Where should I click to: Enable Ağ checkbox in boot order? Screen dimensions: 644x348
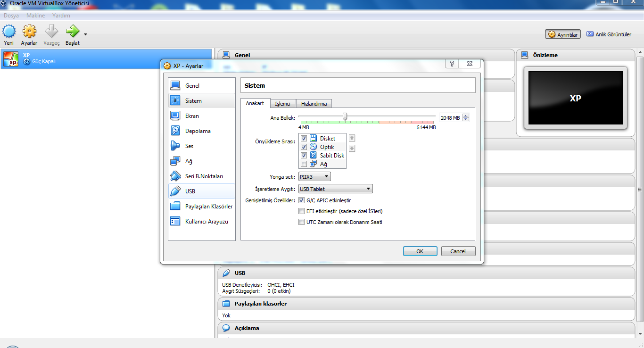[304, 164]
